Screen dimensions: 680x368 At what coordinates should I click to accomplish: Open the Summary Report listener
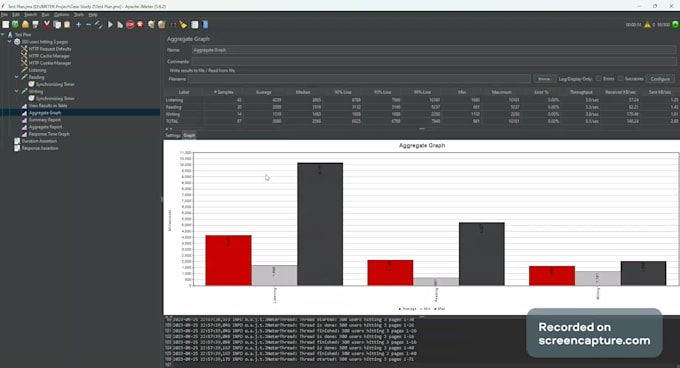45,120
